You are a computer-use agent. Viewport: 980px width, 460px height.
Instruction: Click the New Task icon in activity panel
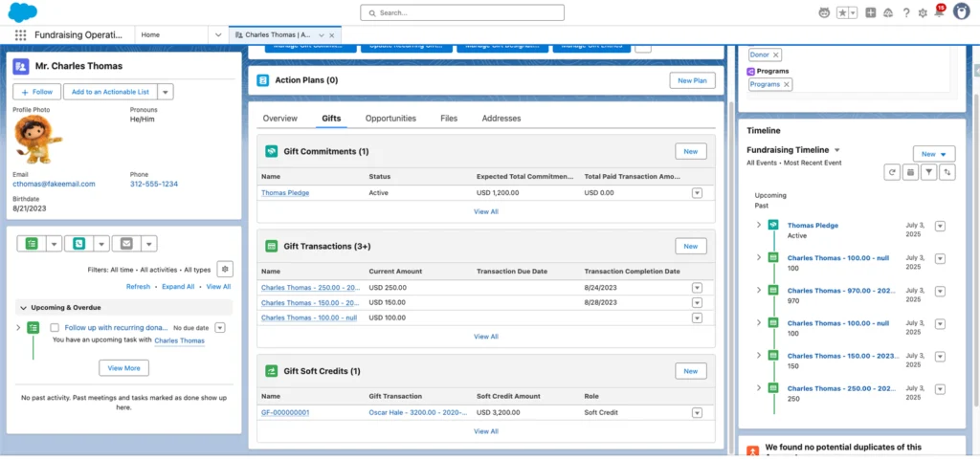tap(33, 244)
